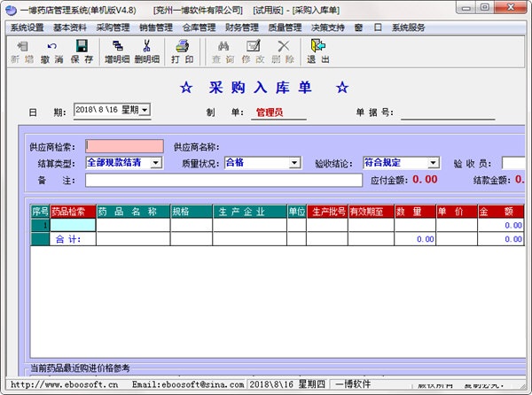Screen dimensions: 532x395
Task: Expand the 结算类型 combo box
Action: (156, 163)
